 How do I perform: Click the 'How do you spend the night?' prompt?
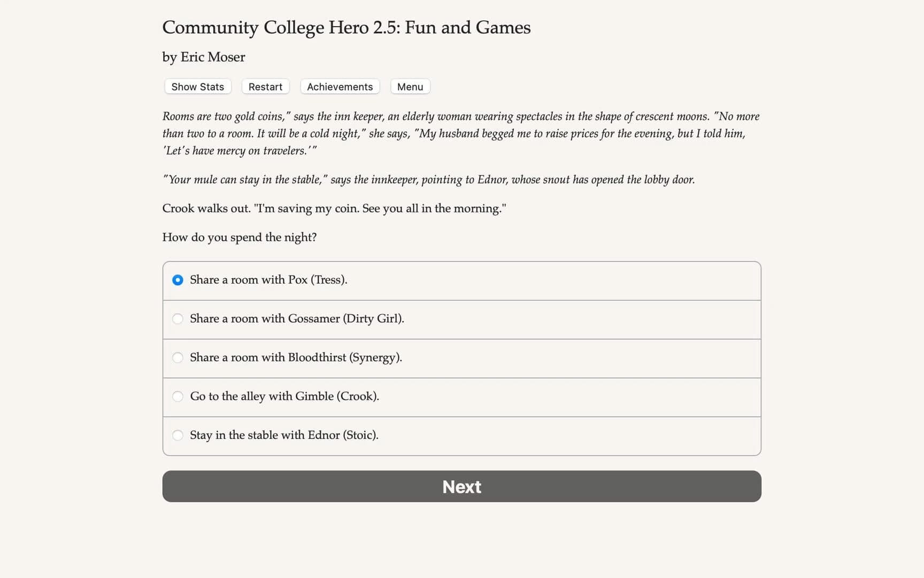pyautogui.click(x=240, y=237)
